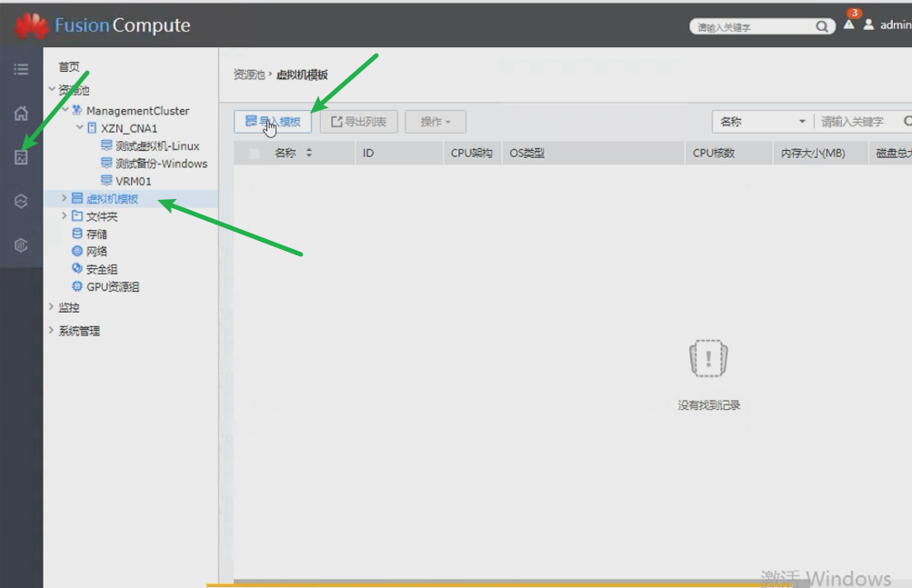The image size is (912, 588).
Task: Tick the select-all checkbox in table header
Action: click(x=255, y=154)
